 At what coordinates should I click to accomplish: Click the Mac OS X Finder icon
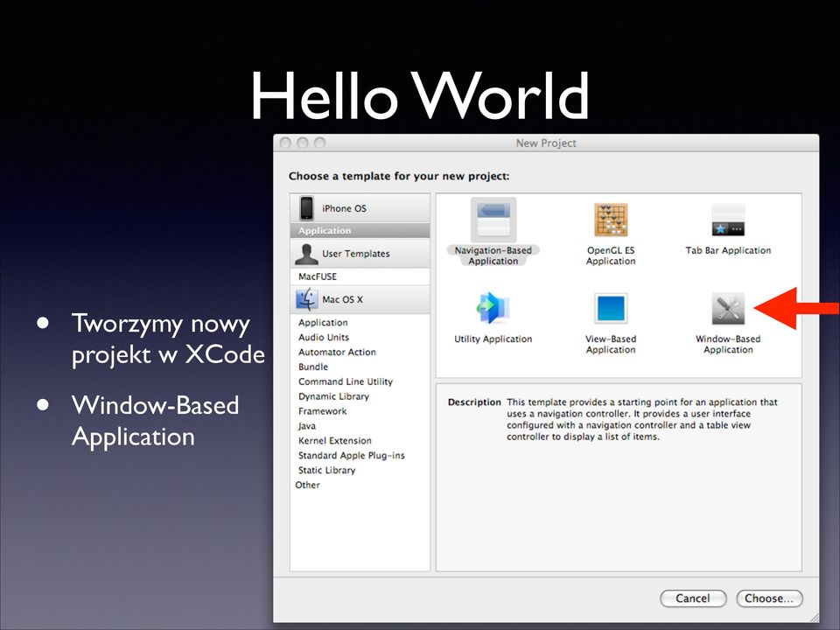[x=307, y=299]
